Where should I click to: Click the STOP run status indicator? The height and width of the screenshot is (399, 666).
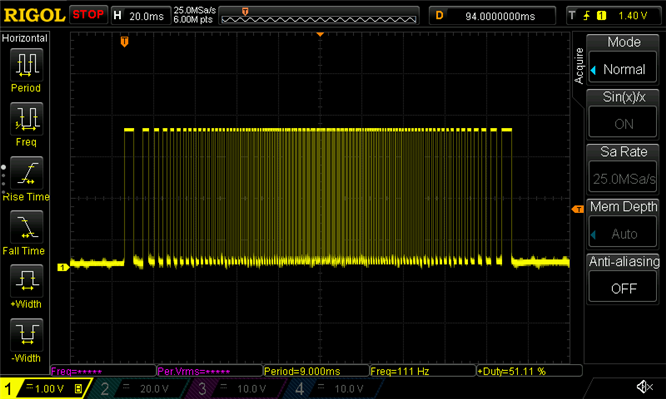[x=88, y=15]
